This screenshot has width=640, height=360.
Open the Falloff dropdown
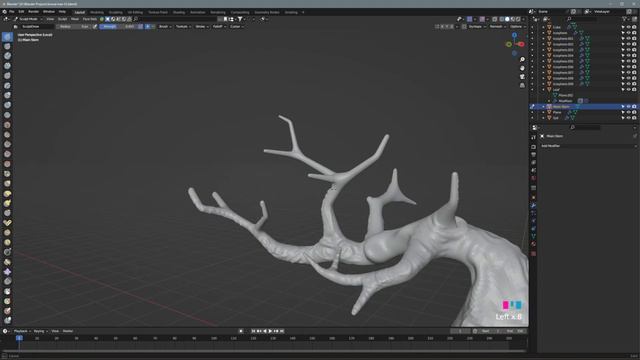point(219,27)
